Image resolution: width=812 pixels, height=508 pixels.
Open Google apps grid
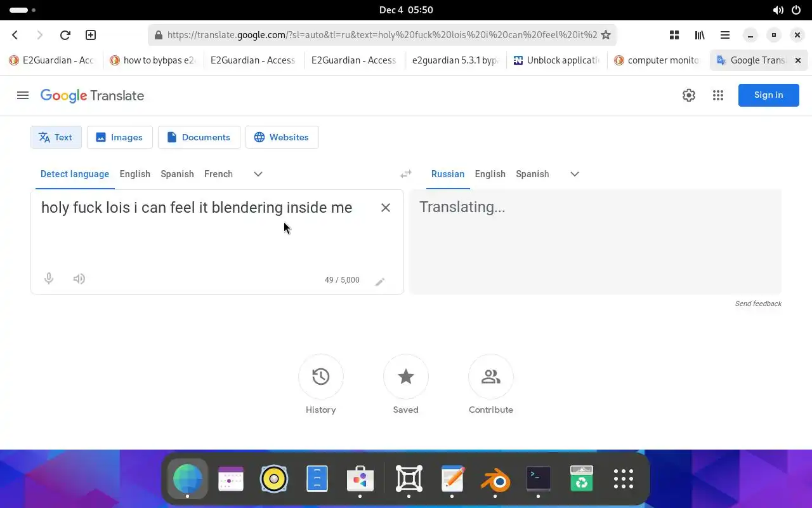(x=718, y=95)
